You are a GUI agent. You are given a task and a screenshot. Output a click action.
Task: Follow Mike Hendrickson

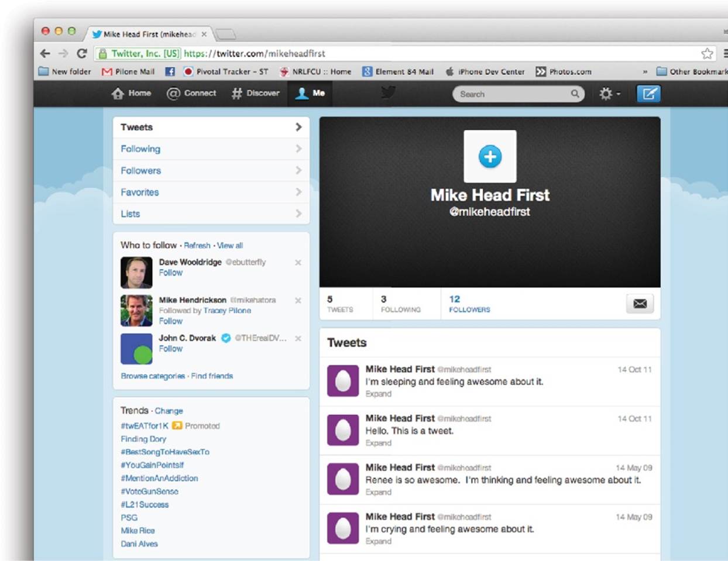click(170, 321)
